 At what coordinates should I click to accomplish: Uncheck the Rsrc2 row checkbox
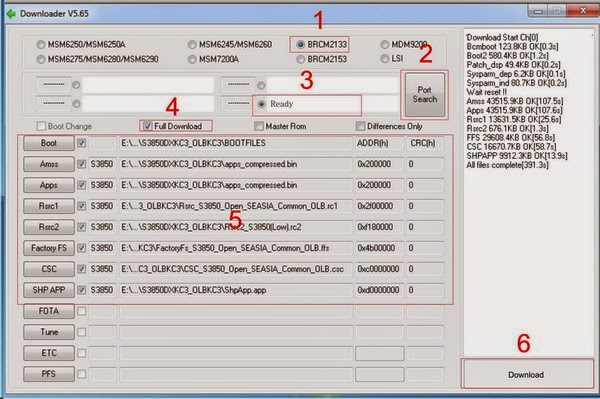tap(82, 227)
